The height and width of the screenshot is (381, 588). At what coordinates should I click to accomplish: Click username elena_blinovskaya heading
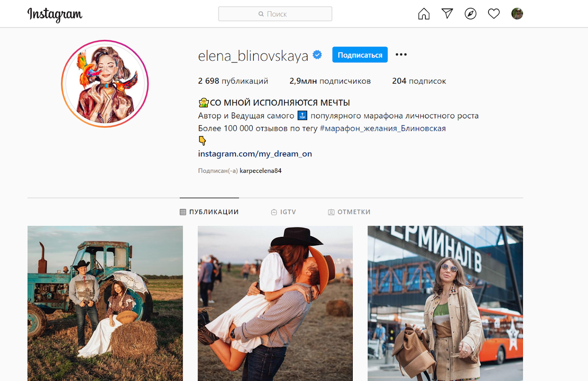(x=253, y=55)
